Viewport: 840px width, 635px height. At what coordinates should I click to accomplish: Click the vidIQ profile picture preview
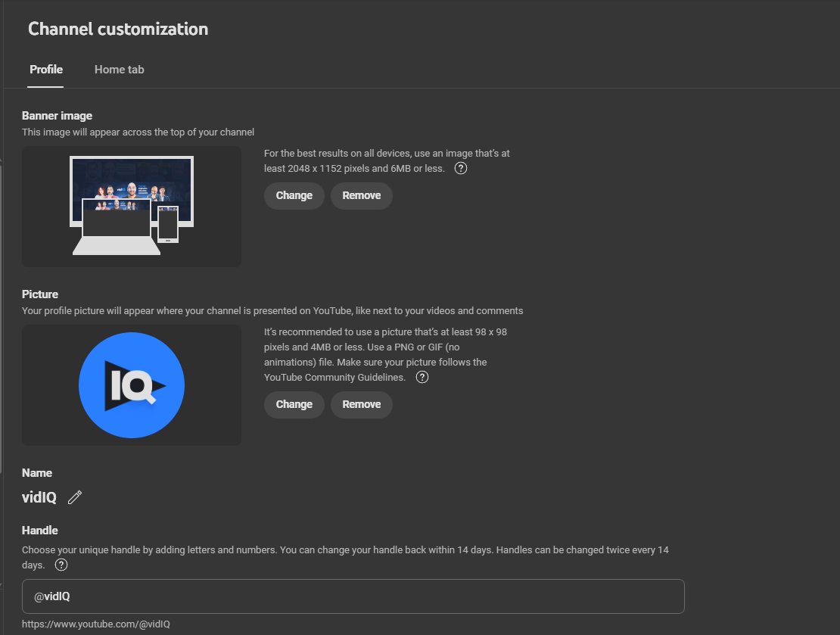click(132, 385)
